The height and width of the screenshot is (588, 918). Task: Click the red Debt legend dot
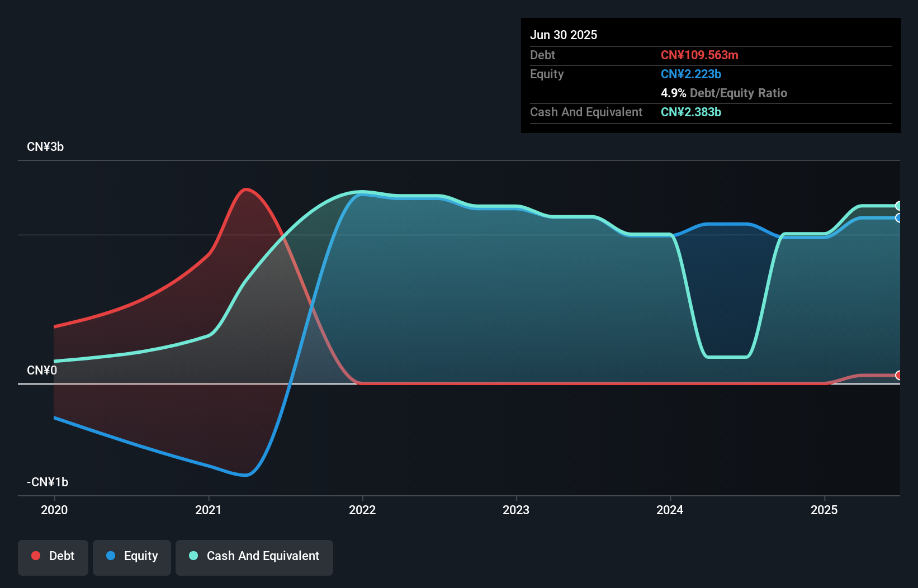(36, 556)
